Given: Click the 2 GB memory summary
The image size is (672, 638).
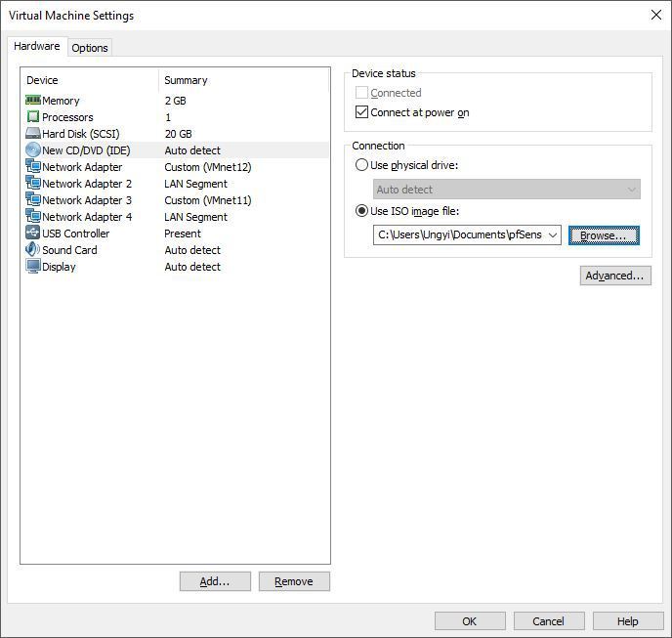Looking at the screenshot, I should point(175,101).
